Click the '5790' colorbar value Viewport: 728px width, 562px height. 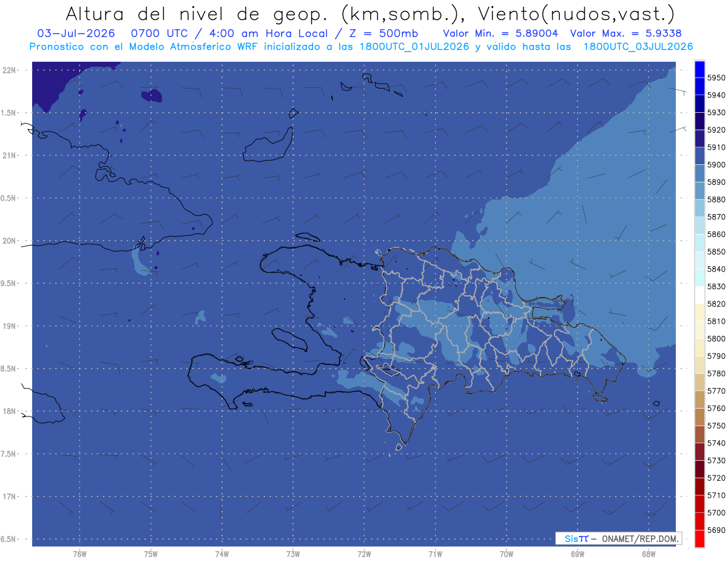[x=716, y=356]
